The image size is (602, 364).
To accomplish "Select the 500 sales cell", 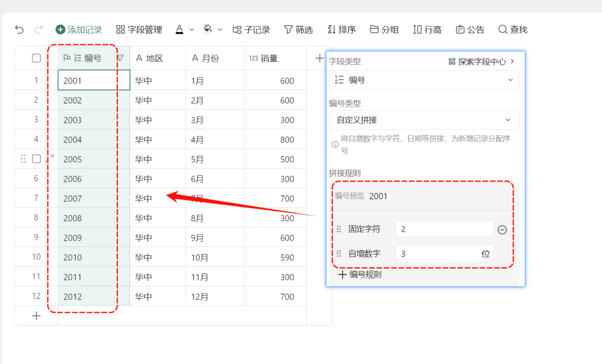I will tap(275, 159).
